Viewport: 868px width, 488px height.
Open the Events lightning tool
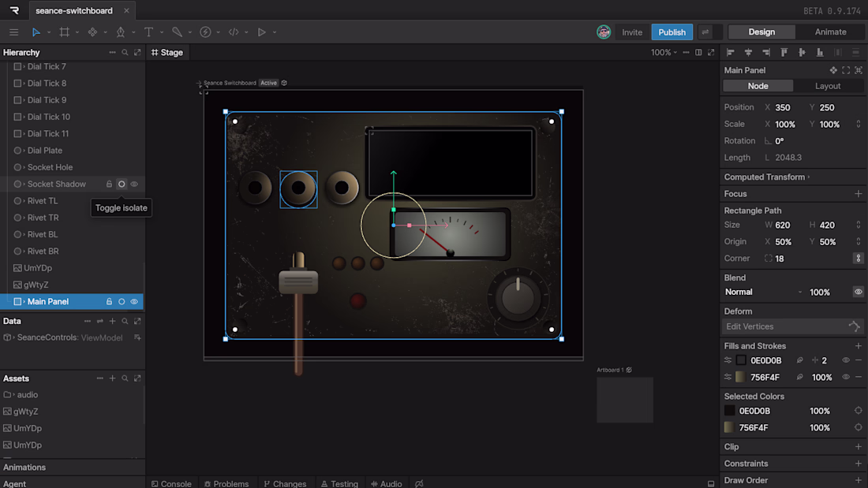(205, 32)
